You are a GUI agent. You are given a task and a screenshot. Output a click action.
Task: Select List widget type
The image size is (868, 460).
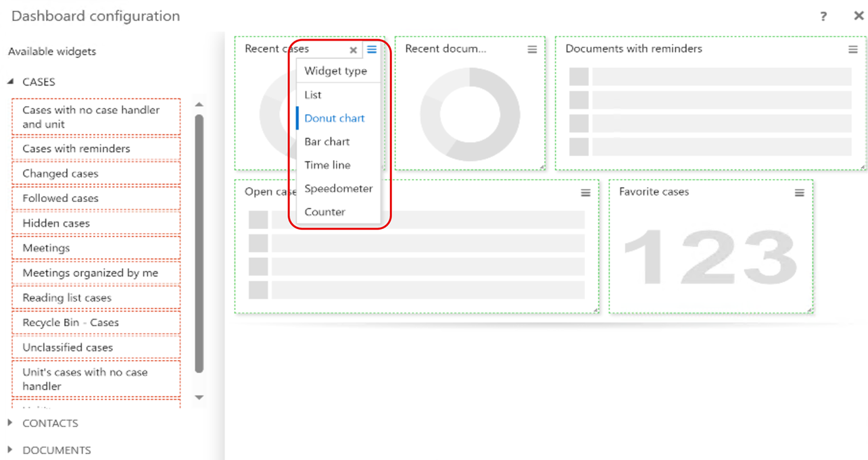[x=313, y=95]
